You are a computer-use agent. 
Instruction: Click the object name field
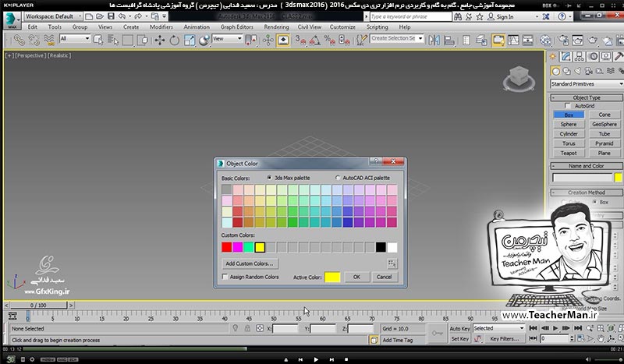(582, 178)
